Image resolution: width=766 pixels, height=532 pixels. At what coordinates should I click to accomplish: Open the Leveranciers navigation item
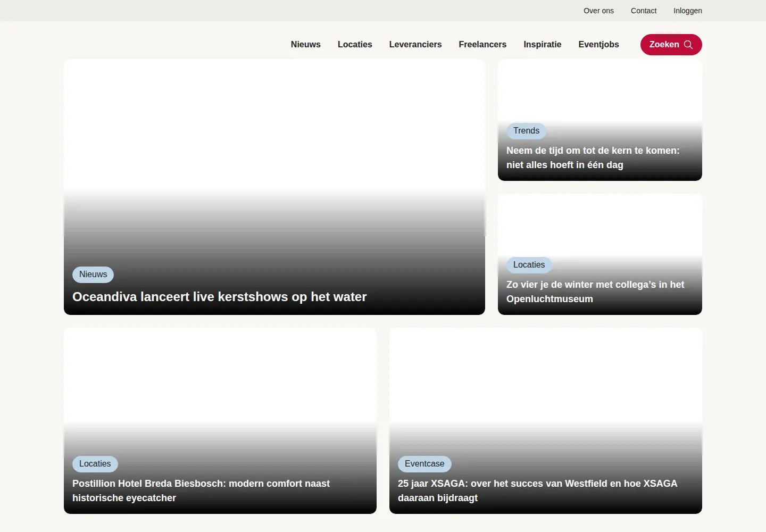pos(415,45)
